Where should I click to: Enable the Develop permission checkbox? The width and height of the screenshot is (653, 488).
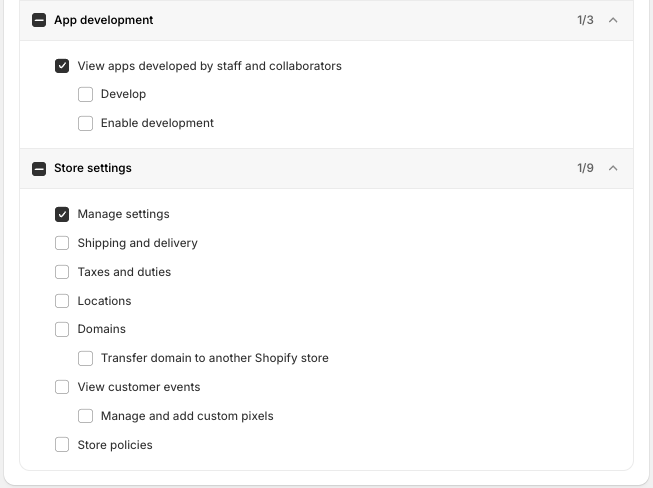tap(86, 94)
